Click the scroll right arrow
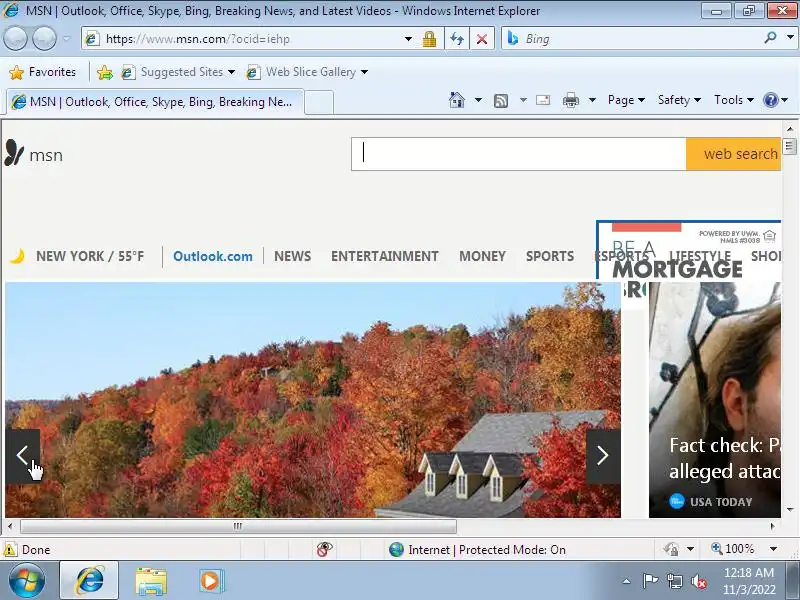The image size is (800, 600). [x=772, y=526]
